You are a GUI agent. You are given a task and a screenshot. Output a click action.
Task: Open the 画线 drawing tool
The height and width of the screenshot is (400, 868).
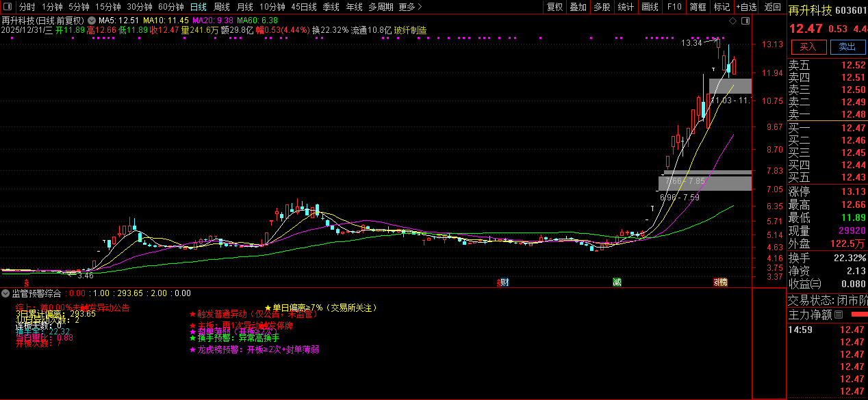pyautogui.click(x=650, y=7)
